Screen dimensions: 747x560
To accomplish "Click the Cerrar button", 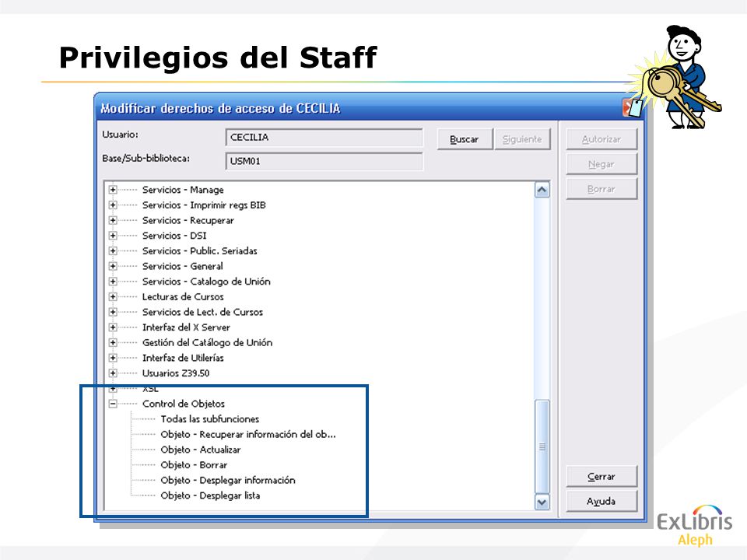I will click(601, 476).
